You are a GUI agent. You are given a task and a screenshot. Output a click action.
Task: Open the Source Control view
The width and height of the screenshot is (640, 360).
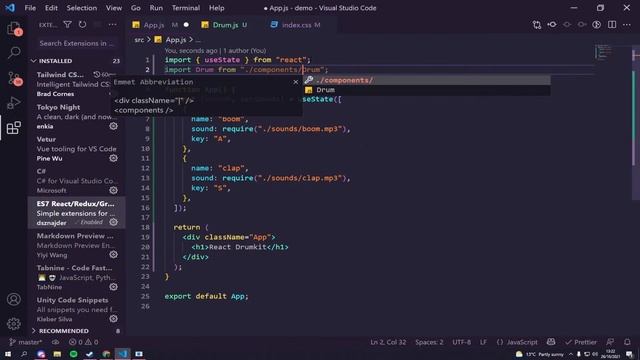click(14, 78)
